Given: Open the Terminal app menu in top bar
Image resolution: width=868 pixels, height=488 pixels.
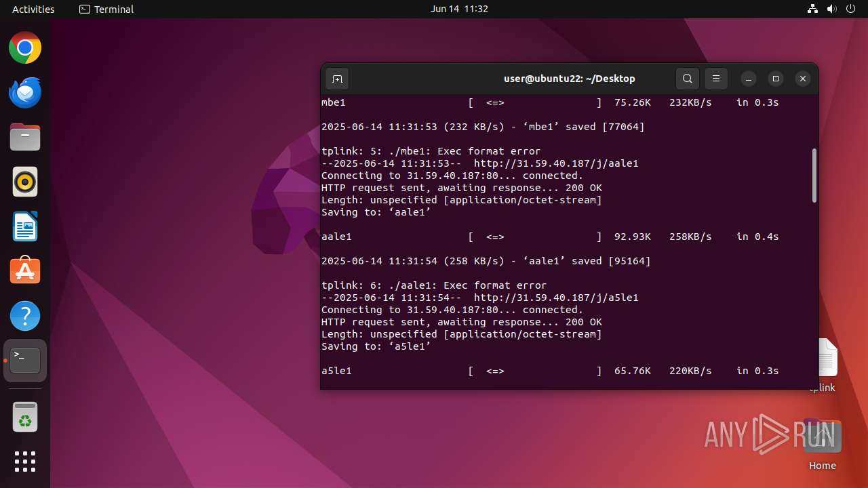Looking at the screenshot, I should pyautogui.click(x=106, y=9).
